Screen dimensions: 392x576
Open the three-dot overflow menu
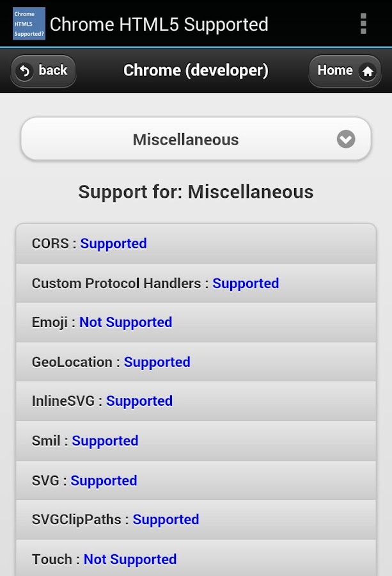point(363,24)
